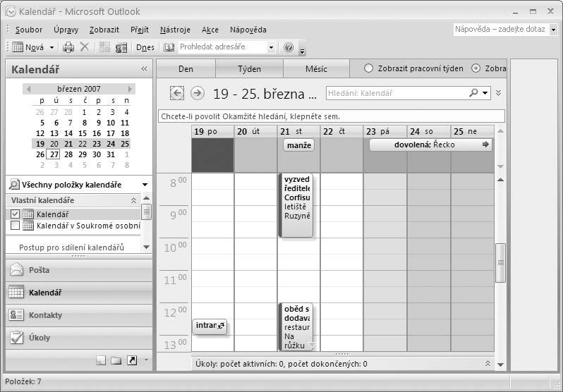Open the Kontakty section

point(79,315)
